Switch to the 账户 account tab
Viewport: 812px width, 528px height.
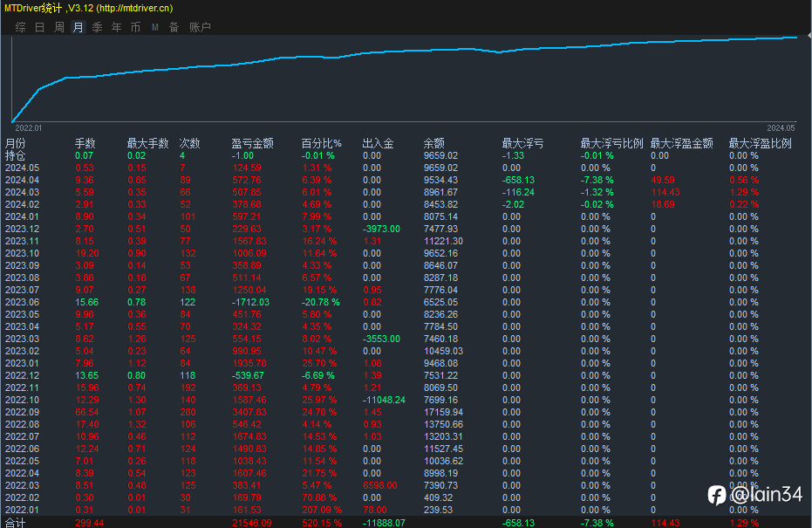(200, 27)
